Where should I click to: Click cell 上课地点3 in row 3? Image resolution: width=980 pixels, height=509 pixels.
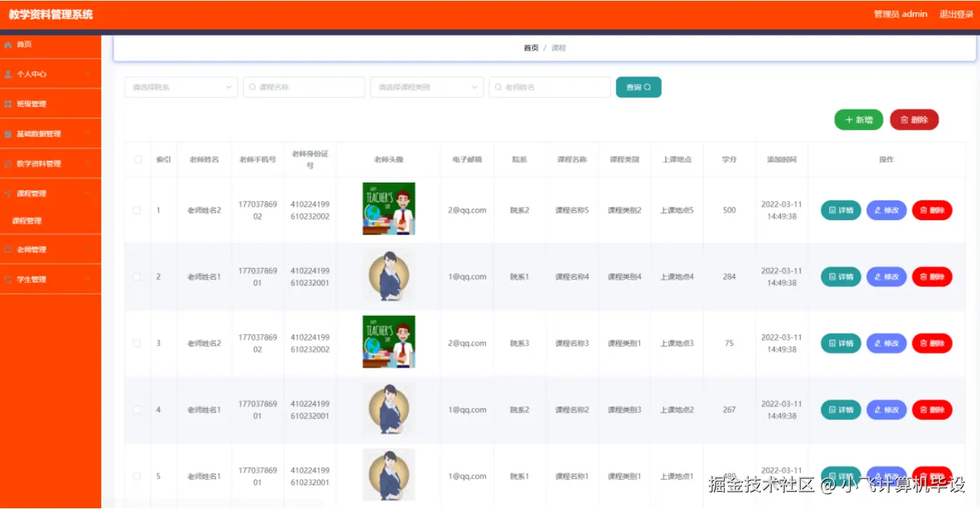(677, 343)
